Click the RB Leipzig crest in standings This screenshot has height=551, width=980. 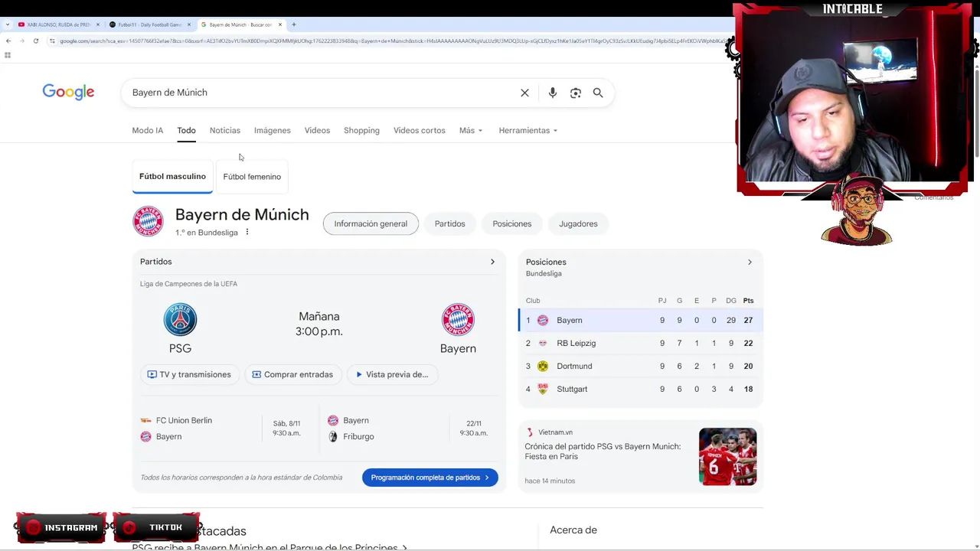543,343
